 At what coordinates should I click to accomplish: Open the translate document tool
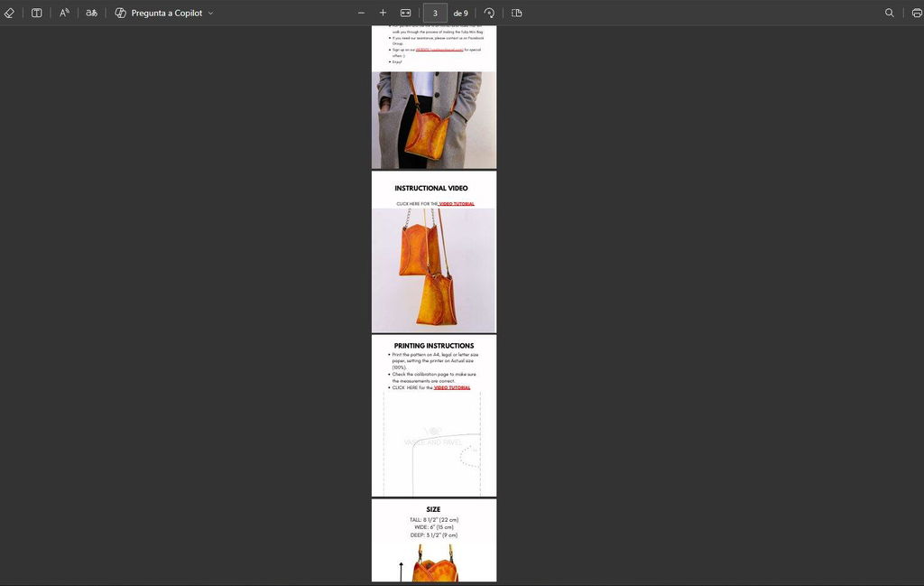tap(91, 13)
